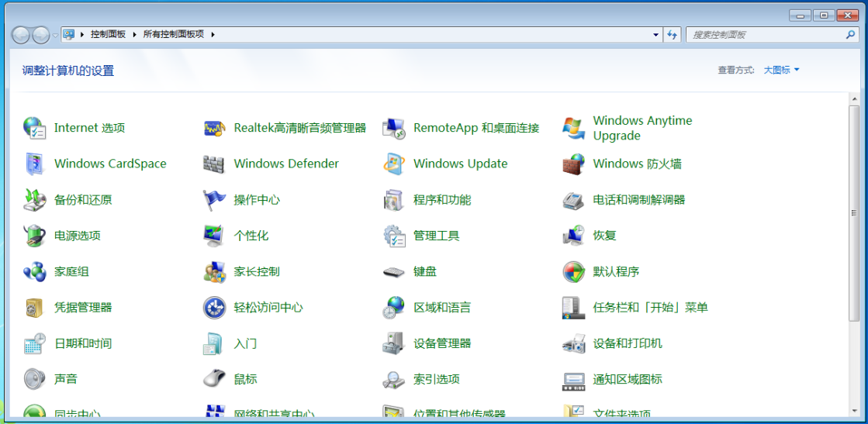The width and height of the screenshot is (868, 424).
Task: Select 控制面板 in the address breadcrumb
Action: (108, 35)
